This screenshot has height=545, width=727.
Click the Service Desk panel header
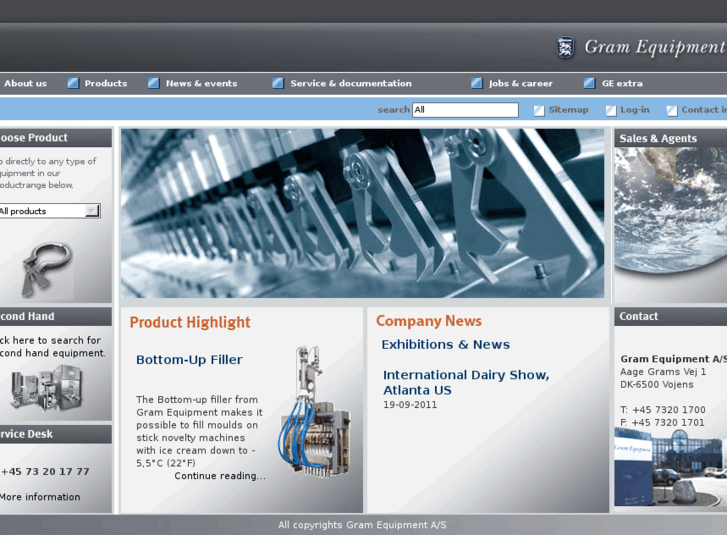pyautogui.click(x=56, y=434)
